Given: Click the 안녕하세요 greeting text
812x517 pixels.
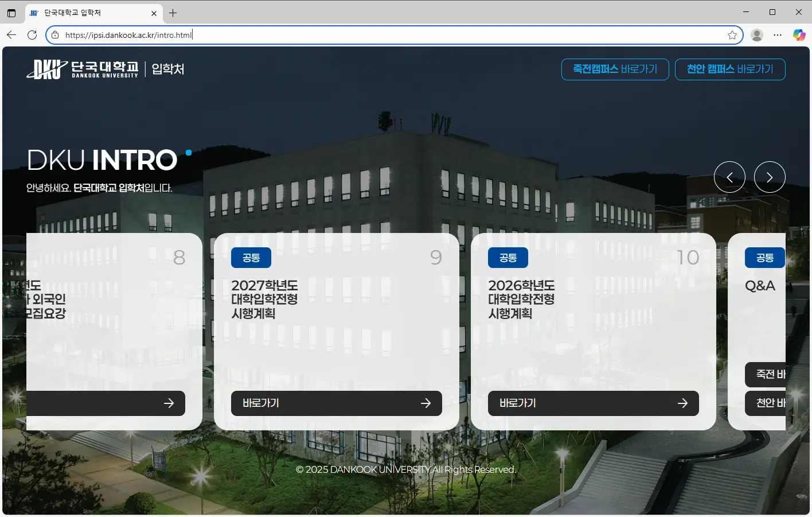Looking at the screenshot, I should click(99, 188).
